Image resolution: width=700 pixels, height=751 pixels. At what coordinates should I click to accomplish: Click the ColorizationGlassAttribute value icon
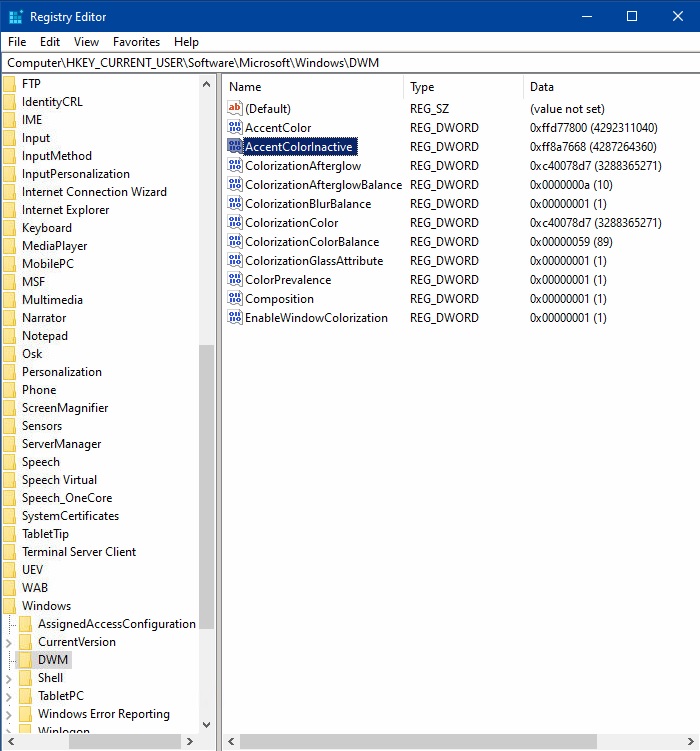(235, 260)
